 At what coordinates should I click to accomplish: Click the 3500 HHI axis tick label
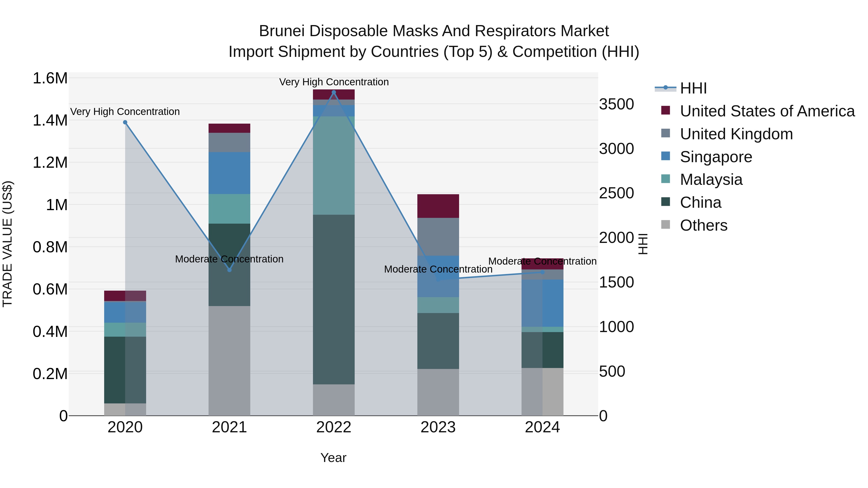pos(617,104)
